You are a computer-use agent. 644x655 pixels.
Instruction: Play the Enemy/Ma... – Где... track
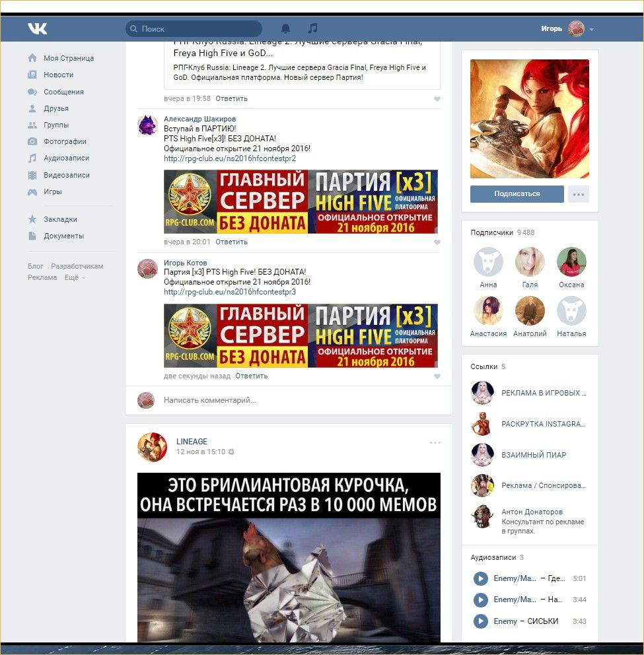tap(481, 578)
